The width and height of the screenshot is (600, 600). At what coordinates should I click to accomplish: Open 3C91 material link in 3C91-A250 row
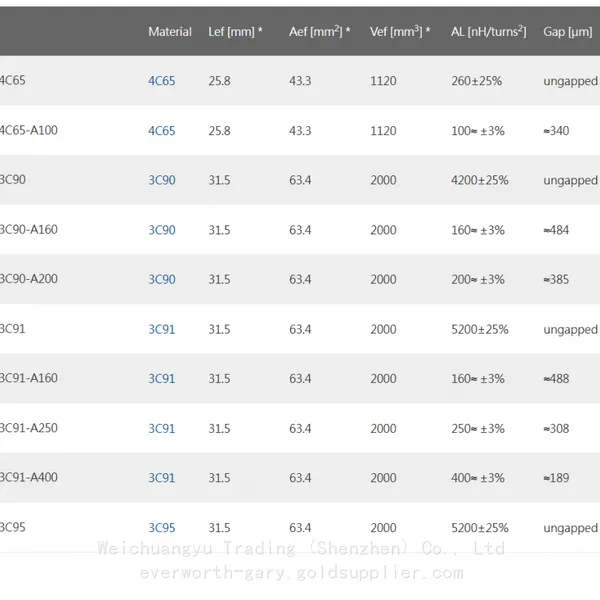[161, 428]
